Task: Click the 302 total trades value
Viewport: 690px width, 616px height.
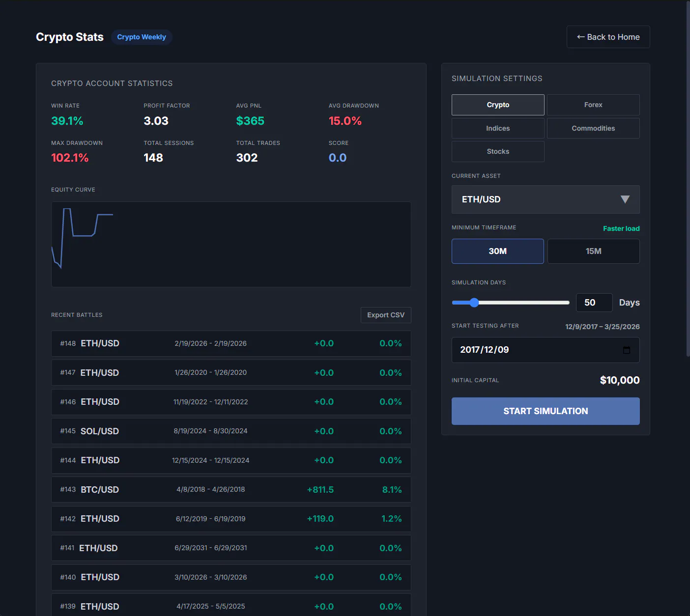Action: click(247, 158)
